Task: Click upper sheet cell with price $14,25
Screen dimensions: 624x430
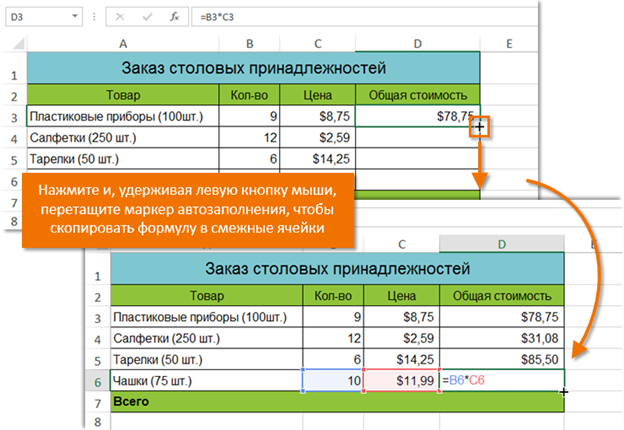Action: click(318, 159)
